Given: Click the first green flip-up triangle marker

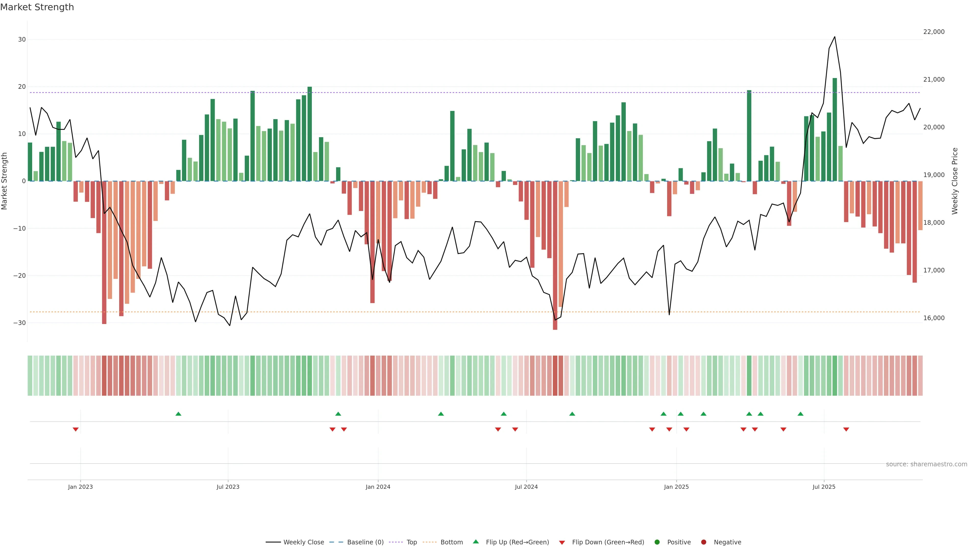Looking at the screenshot, I should 178,414.
